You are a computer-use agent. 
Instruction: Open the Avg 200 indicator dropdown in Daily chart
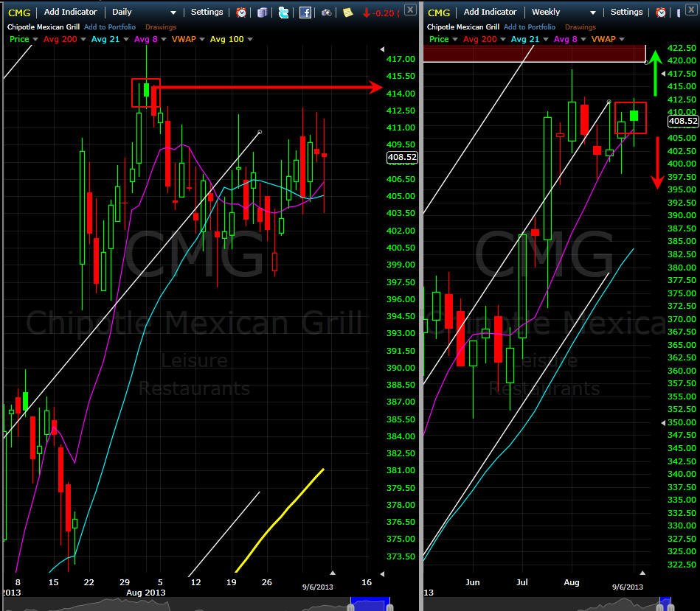click(83, 39)
